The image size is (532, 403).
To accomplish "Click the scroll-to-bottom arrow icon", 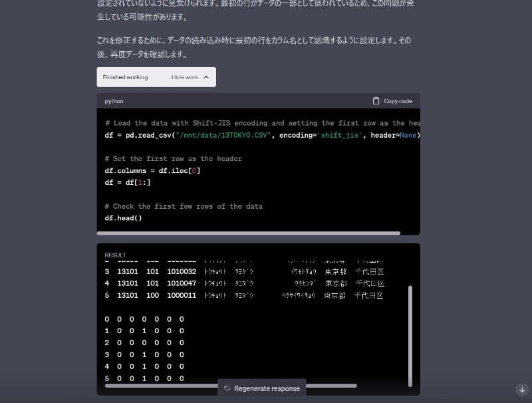I will 522,390.
